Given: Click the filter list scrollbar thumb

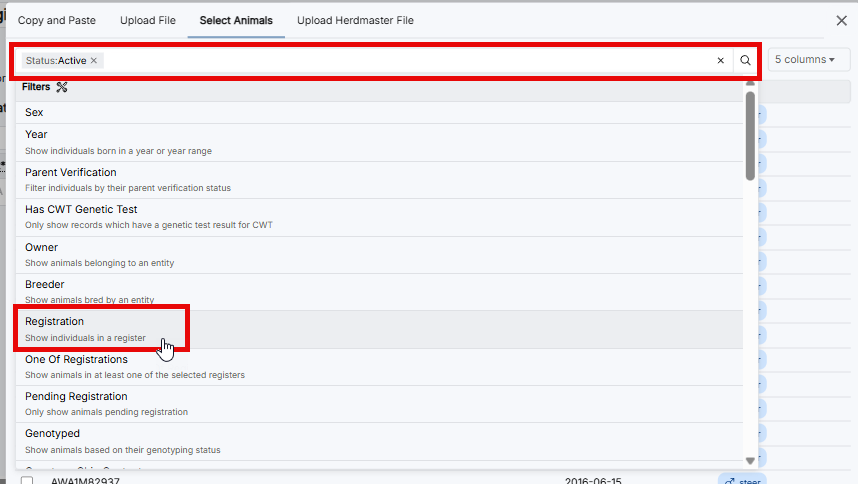Looking at the screenshot, I should (x=750, y=135).
